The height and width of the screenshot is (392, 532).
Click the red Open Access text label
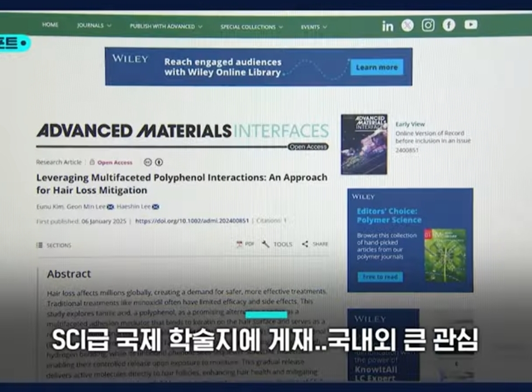115,162
